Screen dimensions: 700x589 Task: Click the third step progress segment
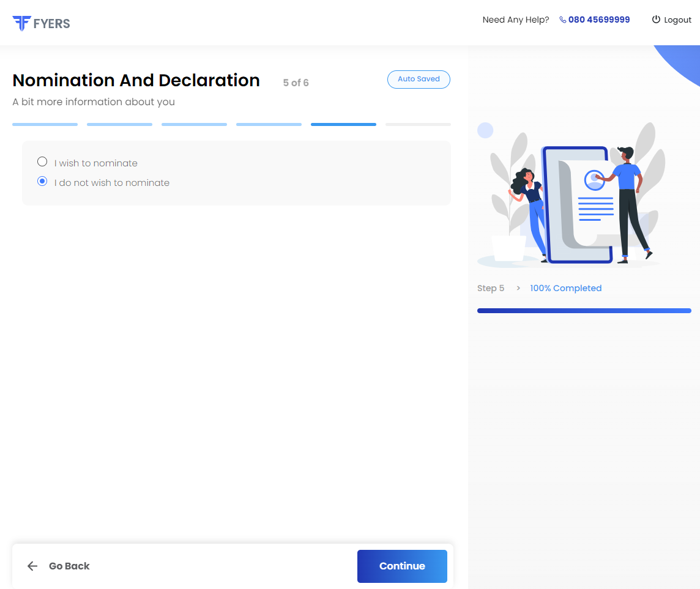(194, 125)
